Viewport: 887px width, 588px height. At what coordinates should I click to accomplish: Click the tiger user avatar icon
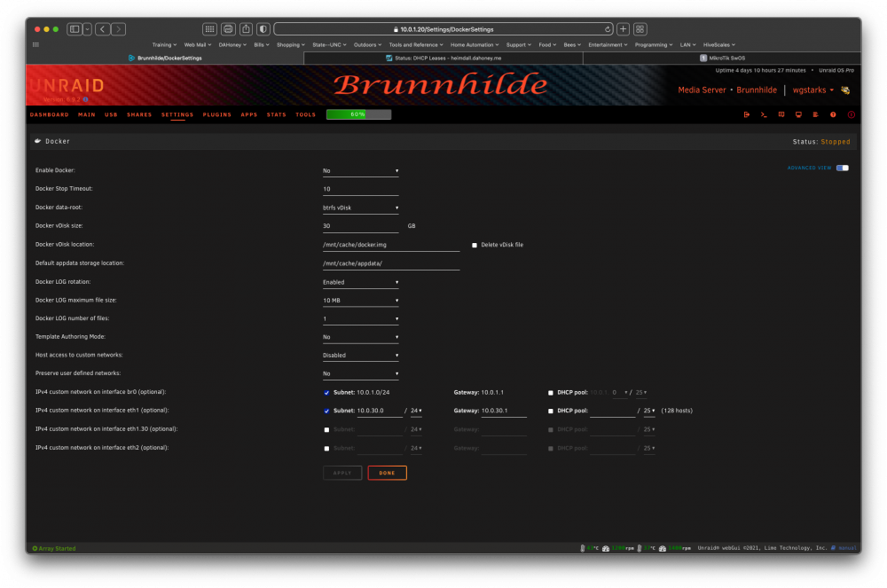845,90
